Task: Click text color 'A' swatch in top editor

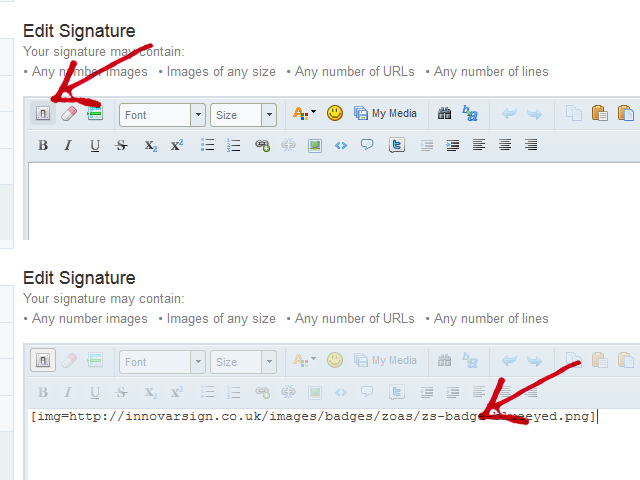Action: [x=300, y=114]
